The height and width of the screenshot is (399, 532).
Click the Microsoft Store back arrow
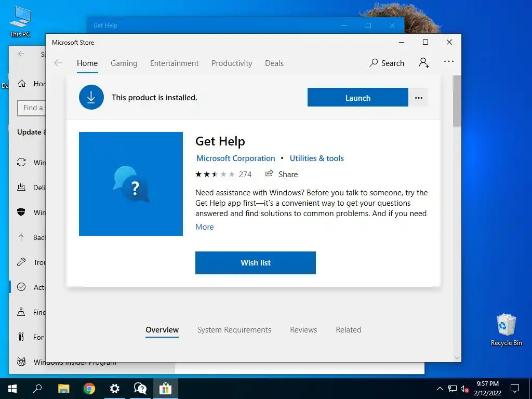coord(58,63)
